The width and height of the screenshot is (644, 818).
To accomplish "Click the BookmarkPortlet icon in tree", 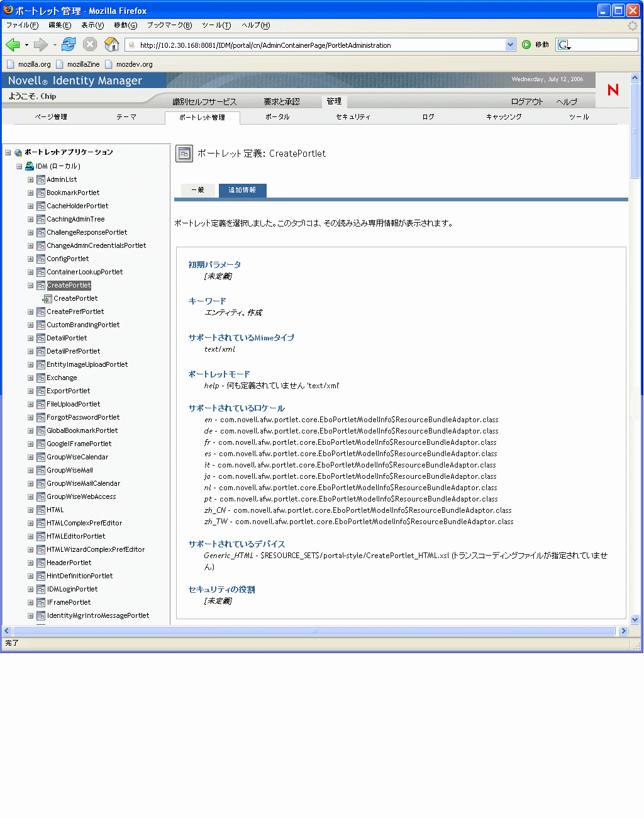I will tap(41, 193).
